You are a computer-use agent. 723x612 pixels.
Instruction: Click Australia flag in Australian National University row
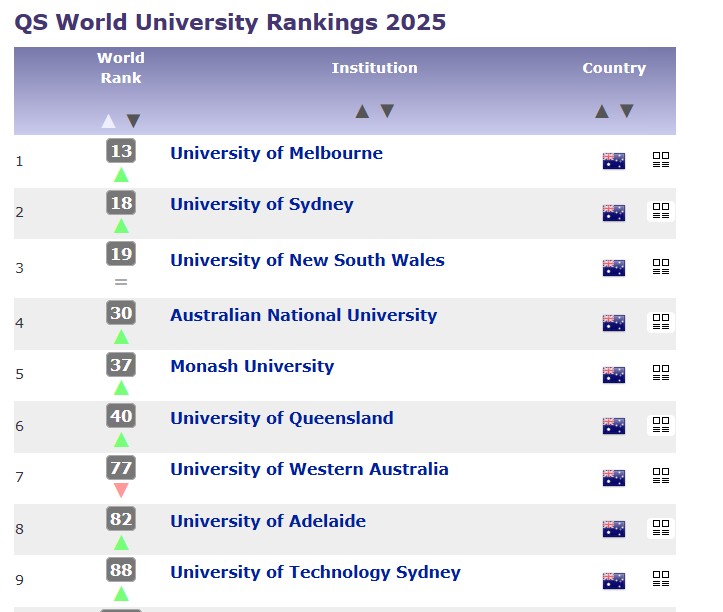coord(614,322)
